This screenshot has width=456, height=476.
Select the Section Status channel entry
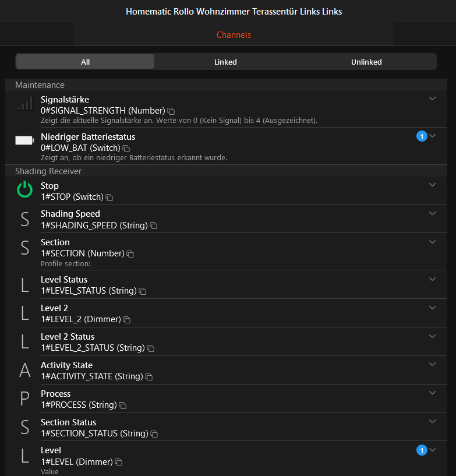[x=68, y=422]
